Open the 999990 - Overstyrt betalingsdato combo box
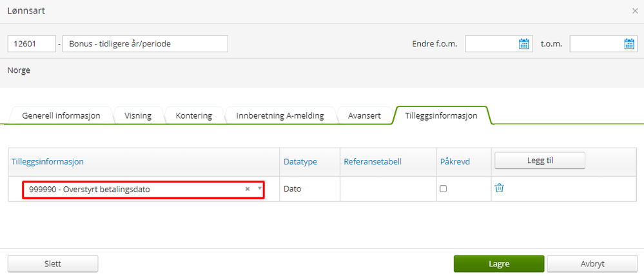Viewport: 644px width, 276px height. 143,190
